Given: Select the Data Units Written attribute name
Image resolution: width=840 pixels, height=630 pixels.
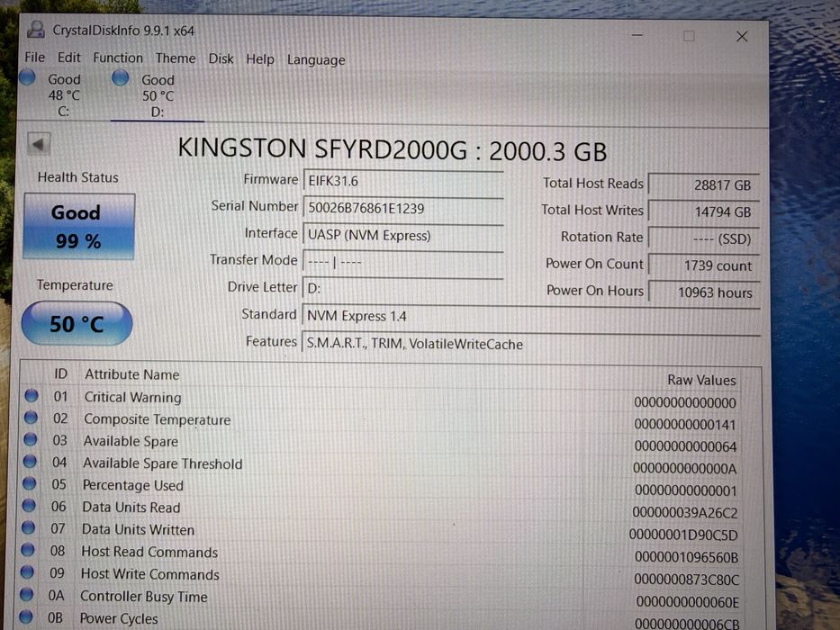Looking at the screenshot, I should tap(138, 529).
